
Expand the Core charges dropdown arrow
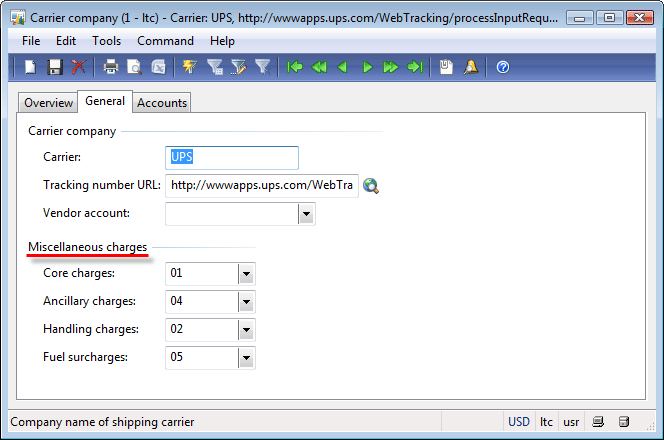[246, 274]
